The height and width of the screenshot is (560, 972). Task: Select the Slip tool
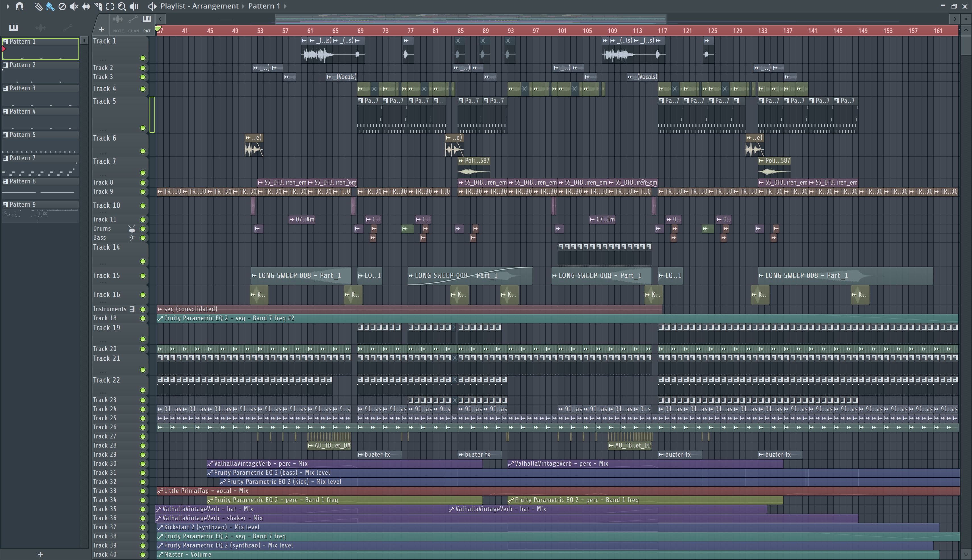click(x=86, y=6)
